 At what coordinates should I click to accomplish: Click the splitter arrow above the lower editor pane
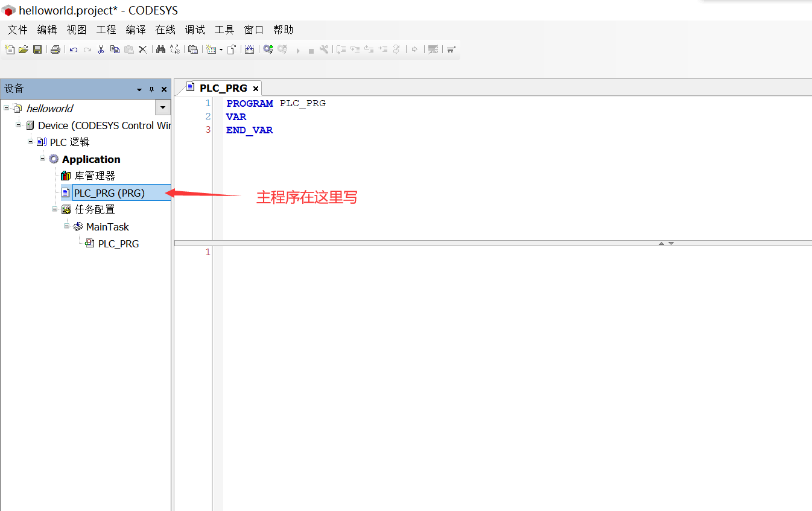661,243
